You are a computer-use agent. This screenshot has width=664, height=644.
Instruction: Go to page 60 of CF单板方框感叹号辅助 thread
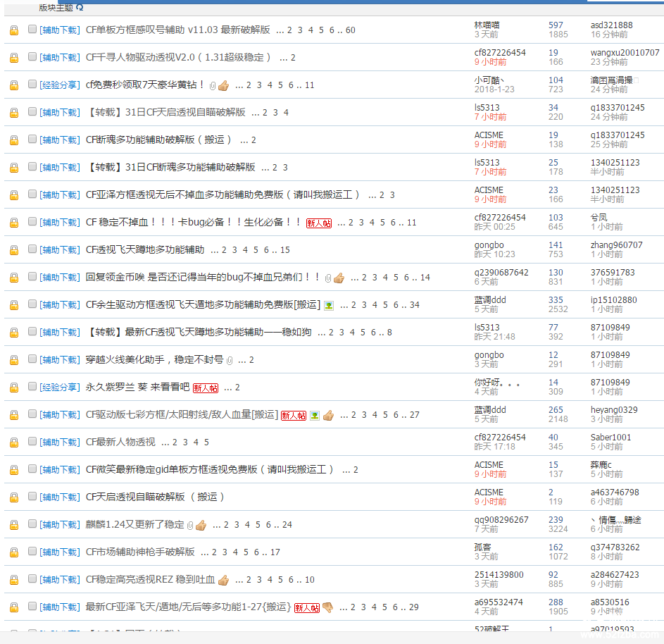350,30
